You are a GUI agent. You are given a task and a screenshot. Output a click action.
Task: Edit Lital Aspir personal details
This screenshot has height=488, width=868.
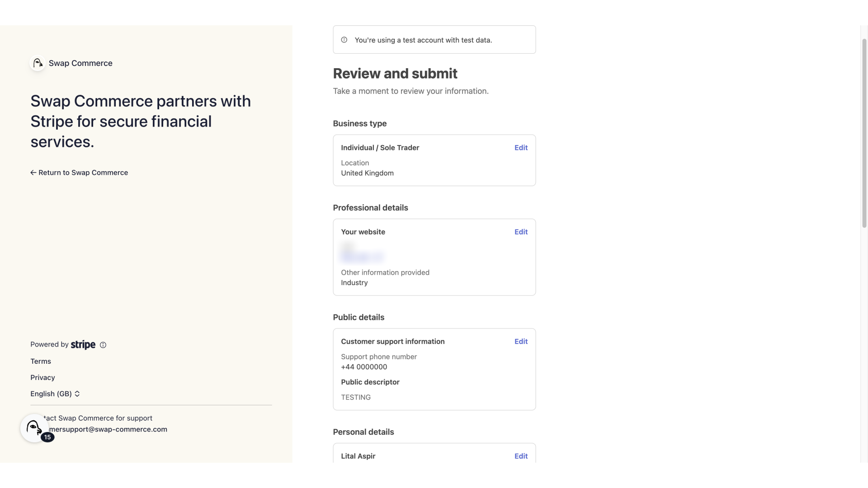(x=521, y=456)
